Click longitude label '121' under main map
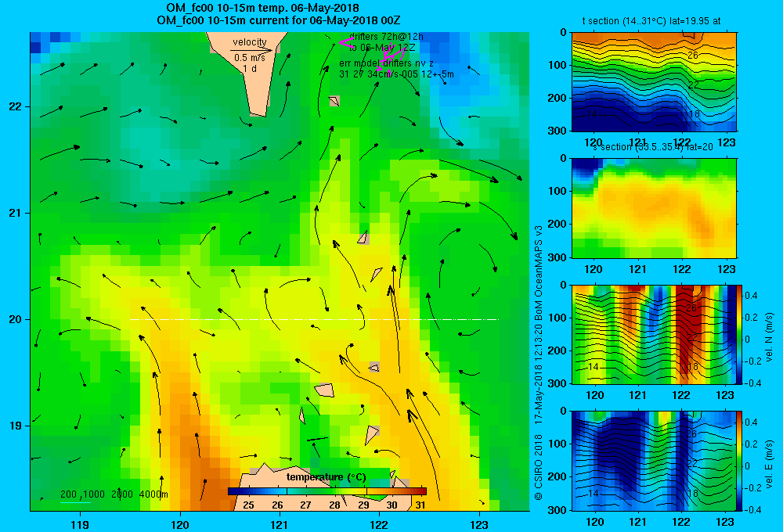This screenshot has height=532, width=783. 280,524
